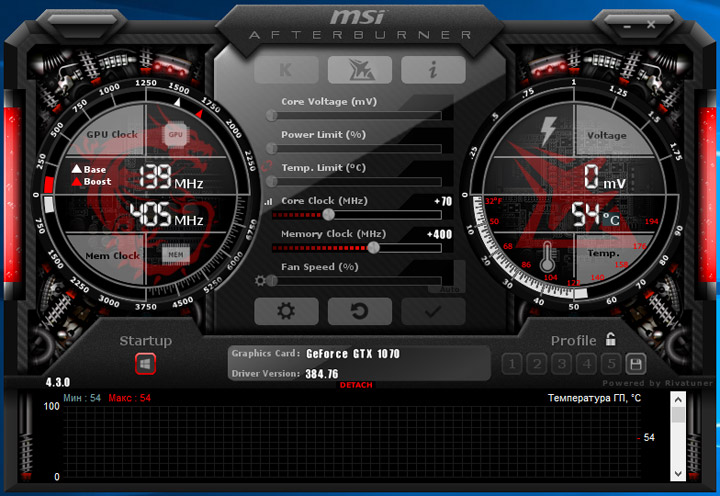Click the fan gear icon beside Fan Speed
Viewport: 720px width, 496px height.
pyautogui.click(x=260, y=281)
